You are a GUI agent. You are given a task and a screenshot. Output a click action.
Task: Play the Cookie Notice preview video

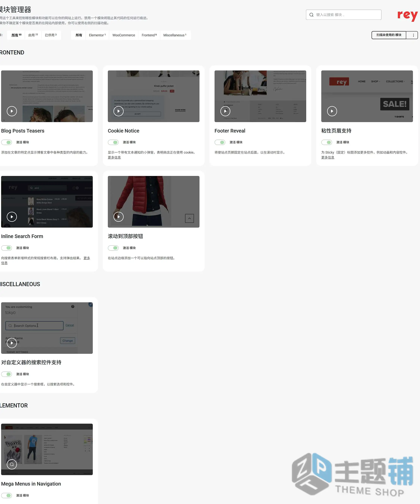[118, 111]
